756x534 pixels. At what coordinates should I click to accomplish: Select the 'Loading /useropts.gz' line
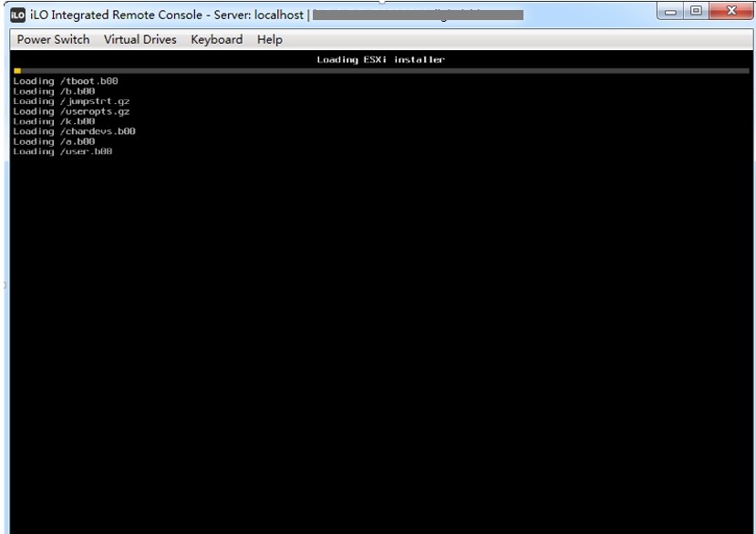(x=71, y=111)
